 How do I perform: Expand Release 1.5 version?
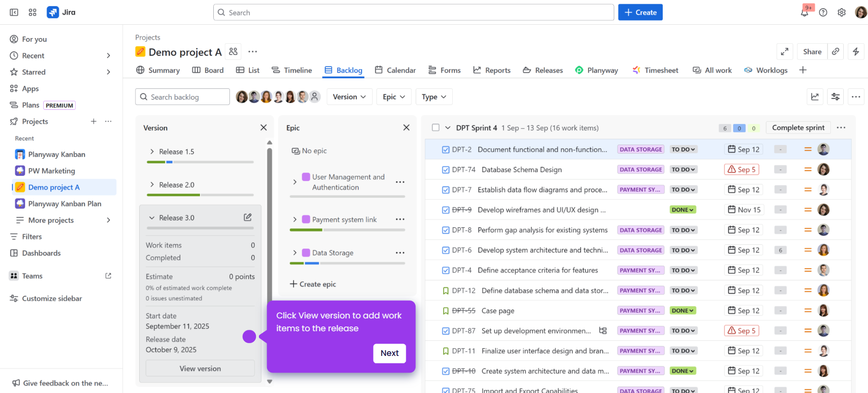tap(152, 152)
